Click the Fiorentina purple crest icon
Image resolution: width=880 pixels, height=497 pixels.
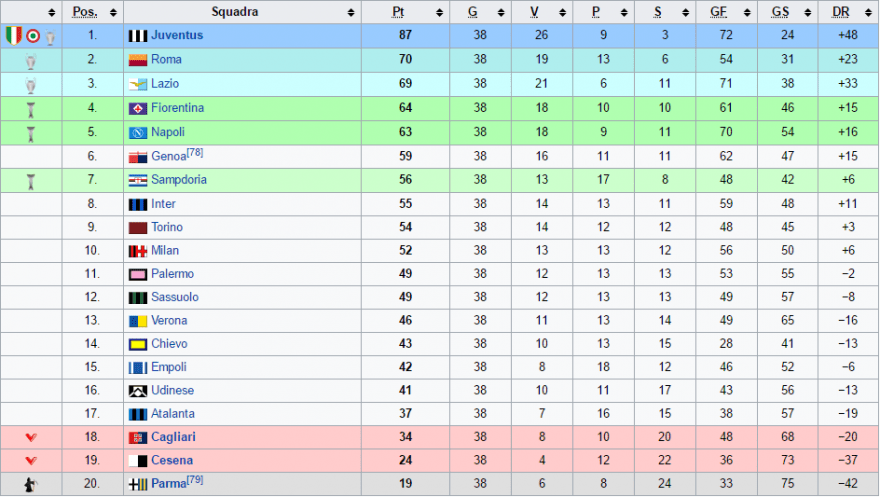click(x=138, y=108)
